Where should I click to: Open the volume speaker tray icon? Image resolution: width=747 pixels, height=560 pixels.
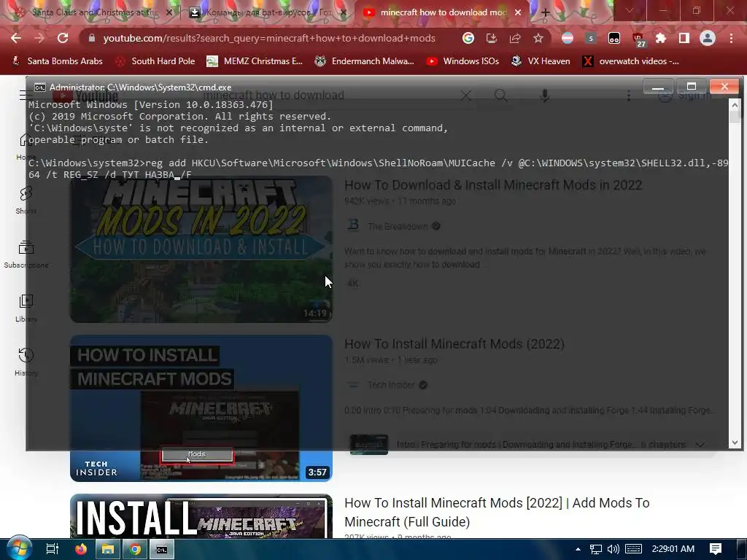tap(613, 549)
